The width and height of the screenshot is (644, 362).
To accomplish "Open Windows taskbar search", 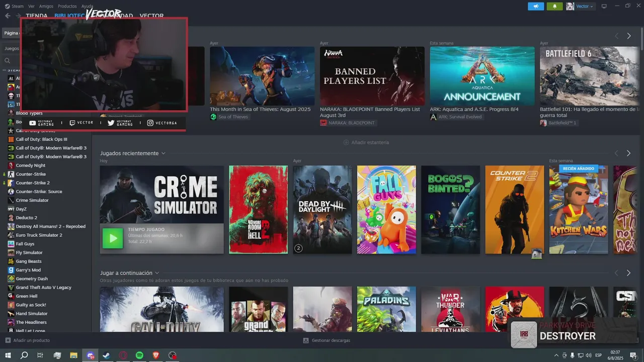I will [24, 355].
